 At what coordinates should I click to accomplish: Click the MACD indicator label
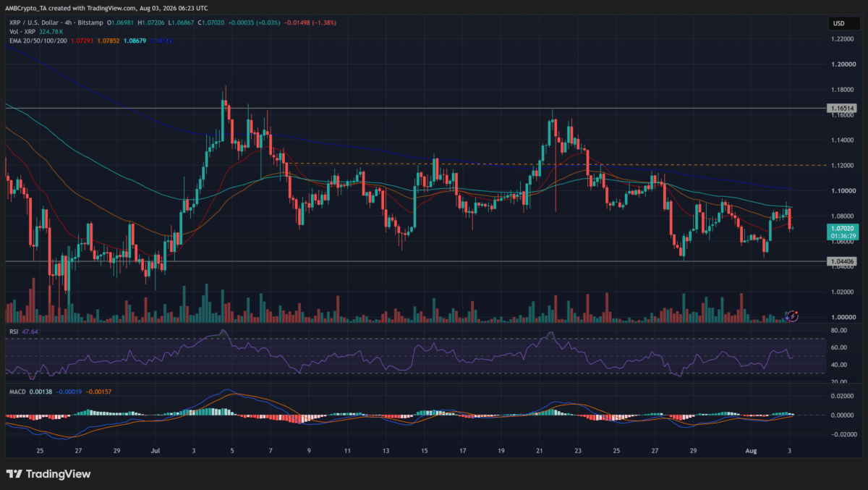[16, 392]
